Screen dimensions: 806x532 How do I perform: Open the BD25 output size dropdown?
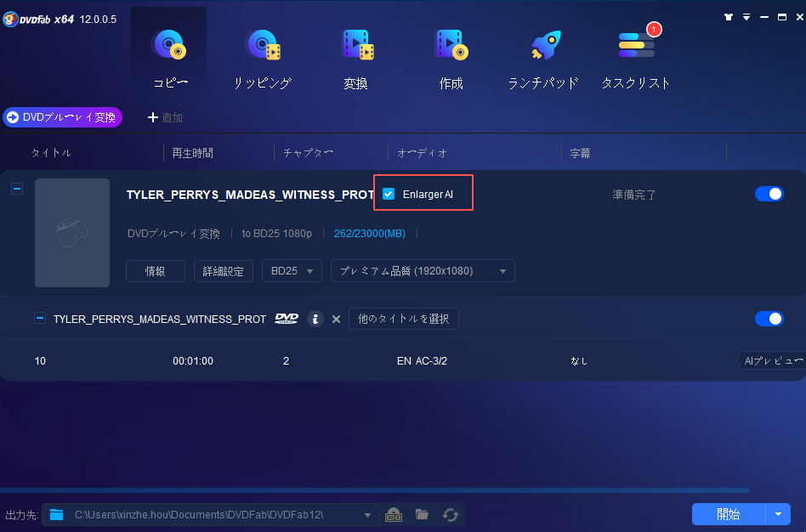[292, 271]
